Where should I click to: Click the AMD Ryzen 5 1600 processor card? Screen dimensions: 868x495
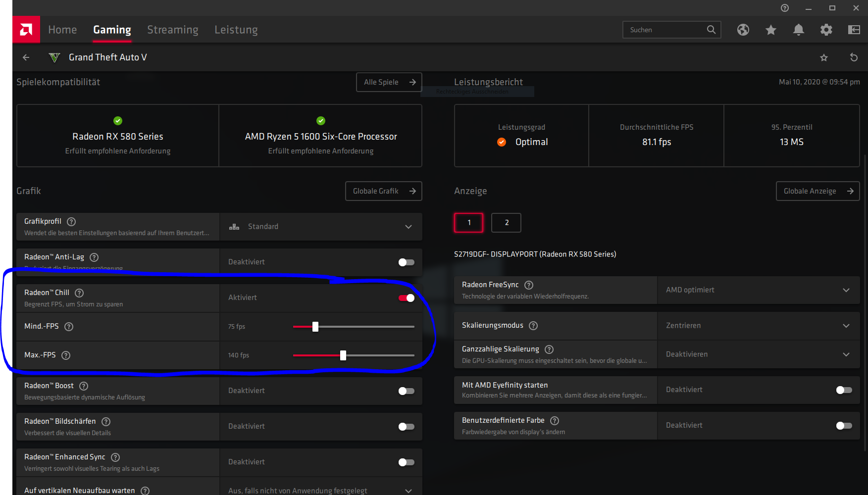click(321, 136)
